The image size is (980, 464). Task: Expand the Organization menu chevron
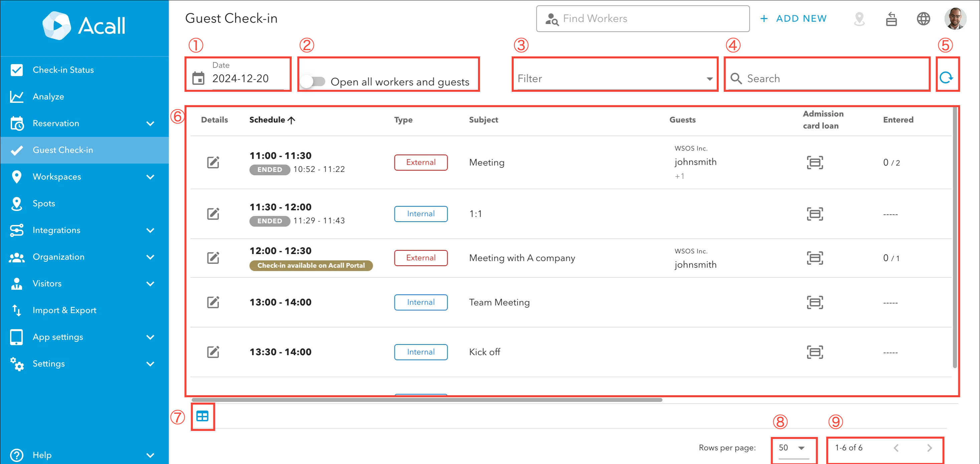(150, 257)
